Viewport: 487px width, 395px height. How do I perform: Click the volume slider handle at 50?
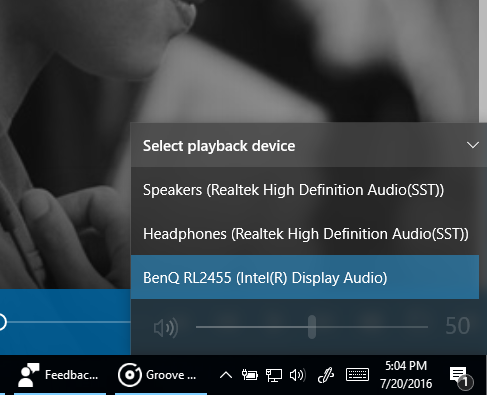(312, 327)
